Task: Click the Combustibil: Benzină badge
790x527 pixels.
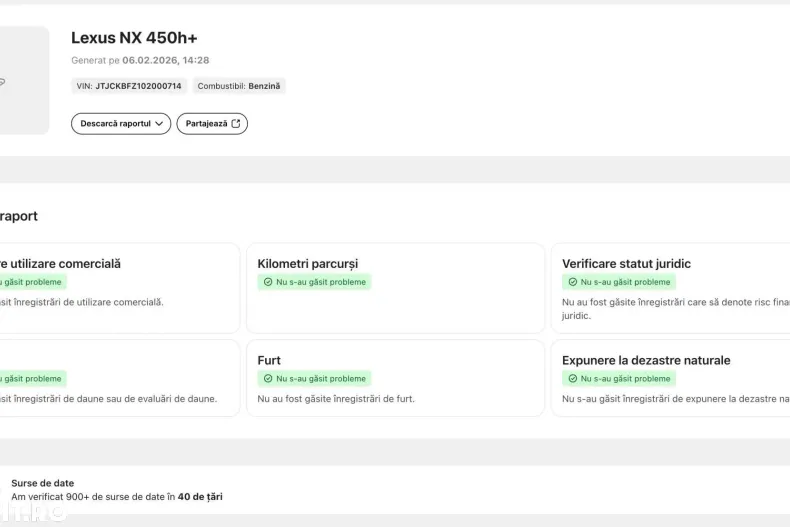Action: click(239, 87)
